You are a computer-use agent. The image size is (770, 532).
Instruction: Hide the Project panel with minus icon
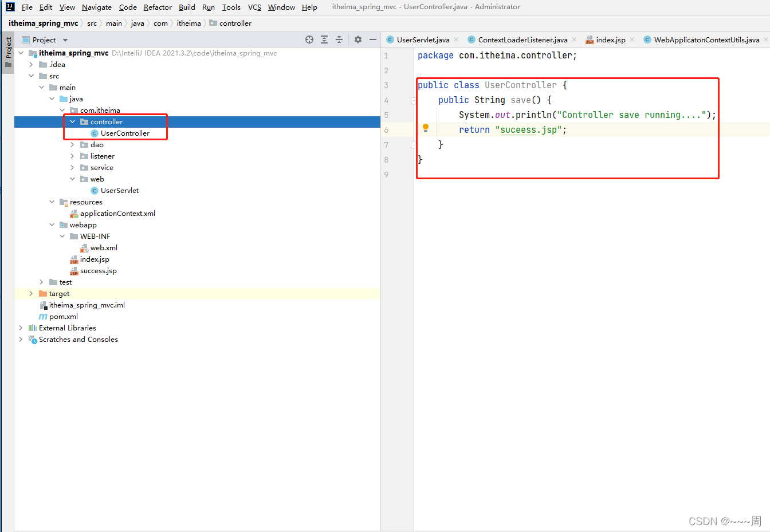(373, 40)
